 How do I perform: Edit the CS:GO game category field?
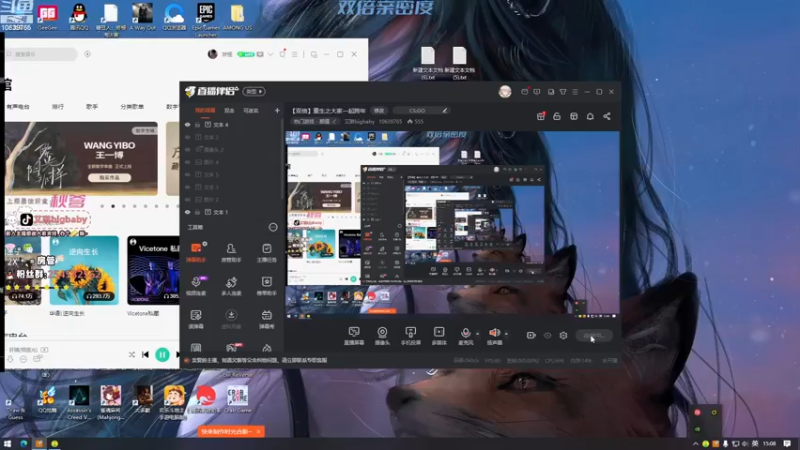[x=421, y=111]
